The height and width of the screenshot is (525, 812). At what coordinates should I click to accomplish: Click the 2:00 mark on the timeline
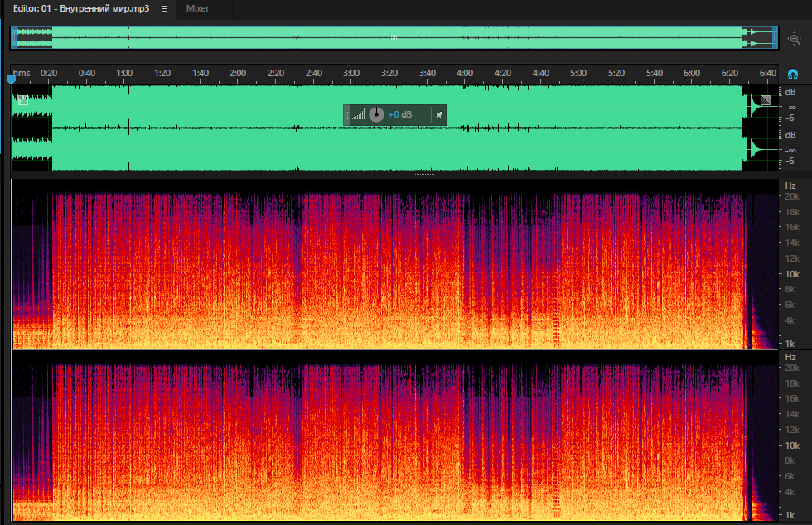238,73
